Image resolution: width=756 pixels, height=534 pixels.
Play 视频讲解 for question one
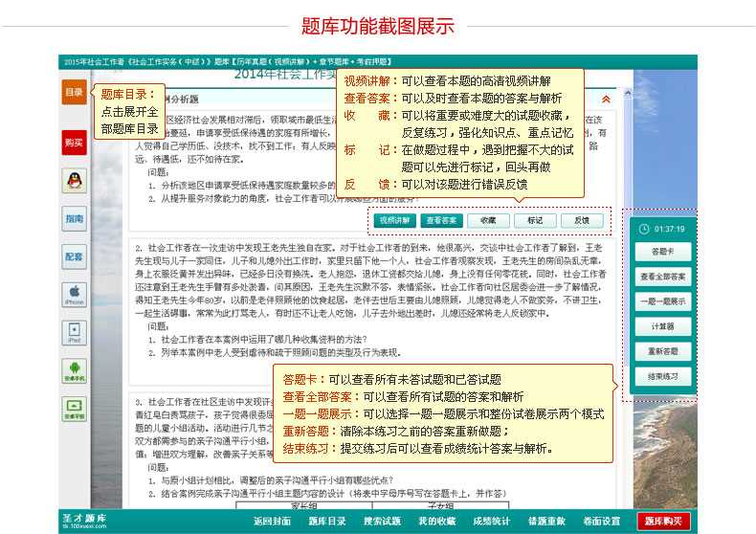point(394,220)
